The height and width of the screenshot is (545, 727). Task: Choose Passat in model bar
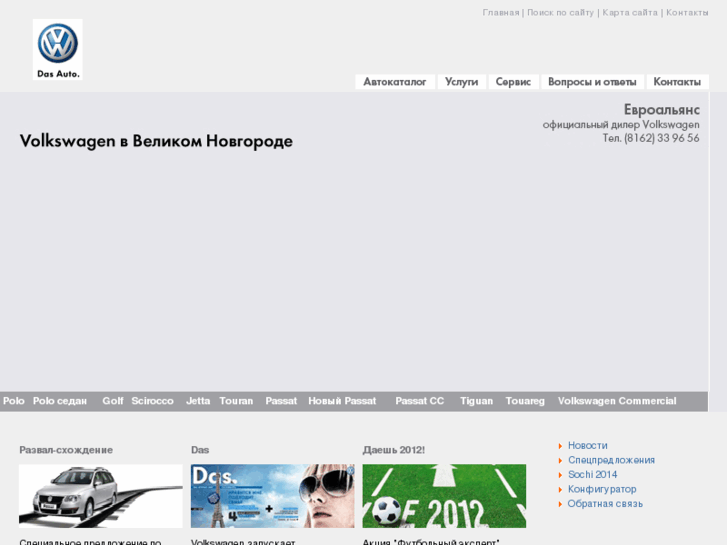point(281,401)
